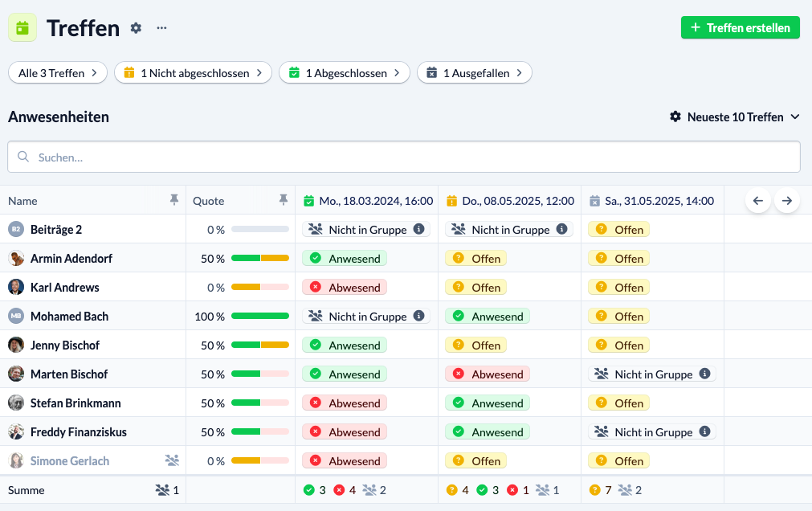Open Freddy Finanziskus' member entry
Image resolution: width=812 pixels, height=511 pixels.
(78, 431)
